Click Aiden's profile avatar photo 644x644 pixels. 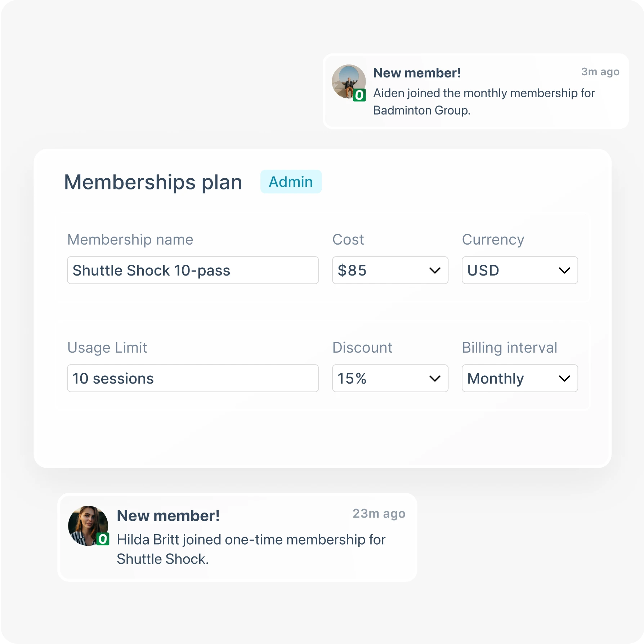click(x=348, y=81)
